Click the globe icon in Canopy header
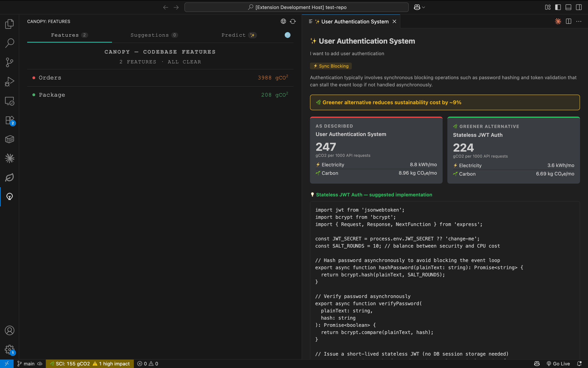The width and height of the screenshot is (588, 368). (x=283, y=21)
